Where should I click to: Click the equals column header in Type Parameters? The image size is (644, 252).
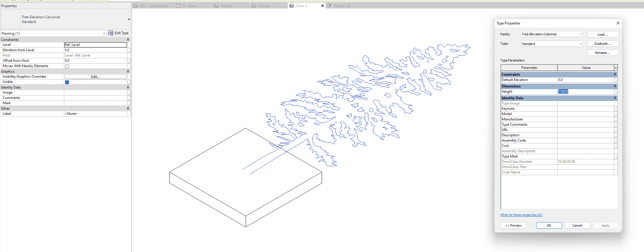[616, 68]
